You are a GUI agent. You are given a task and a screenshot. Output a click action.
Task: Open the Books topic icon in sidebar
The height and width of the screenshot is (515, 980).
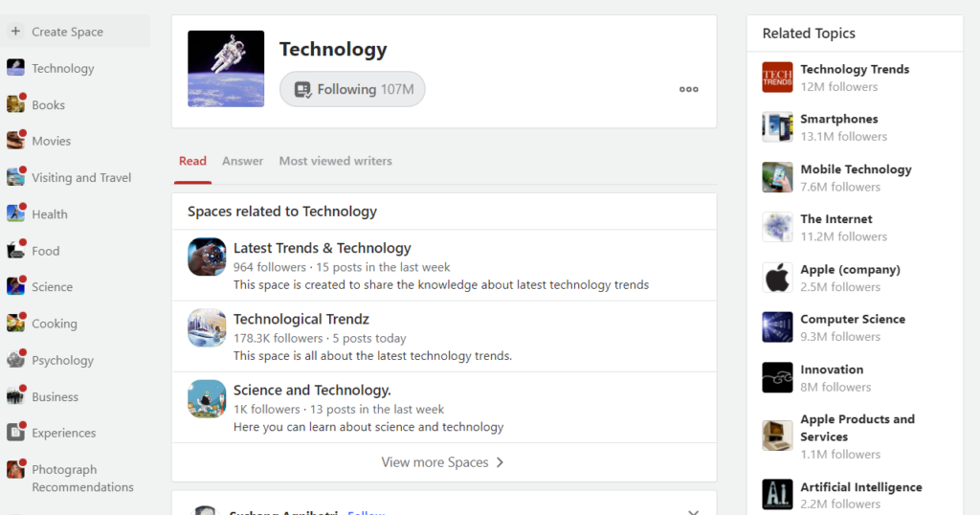(15, 105)
